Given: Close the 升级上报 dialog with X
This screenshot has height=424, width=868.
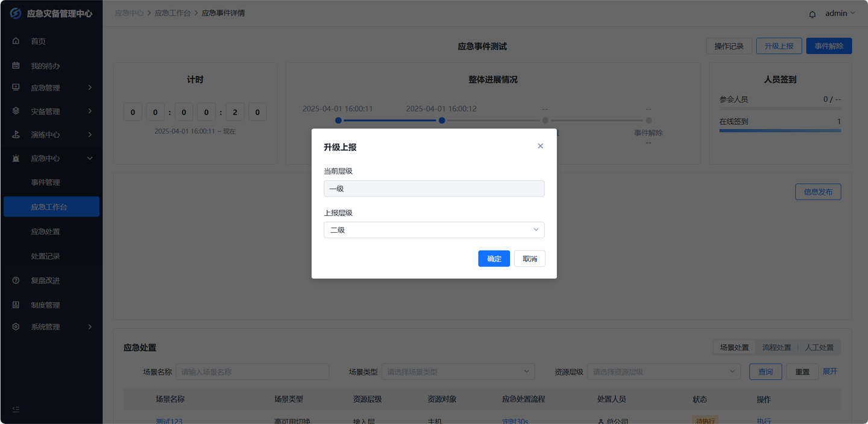Looking at the screenshot, I should pos(540,146).
